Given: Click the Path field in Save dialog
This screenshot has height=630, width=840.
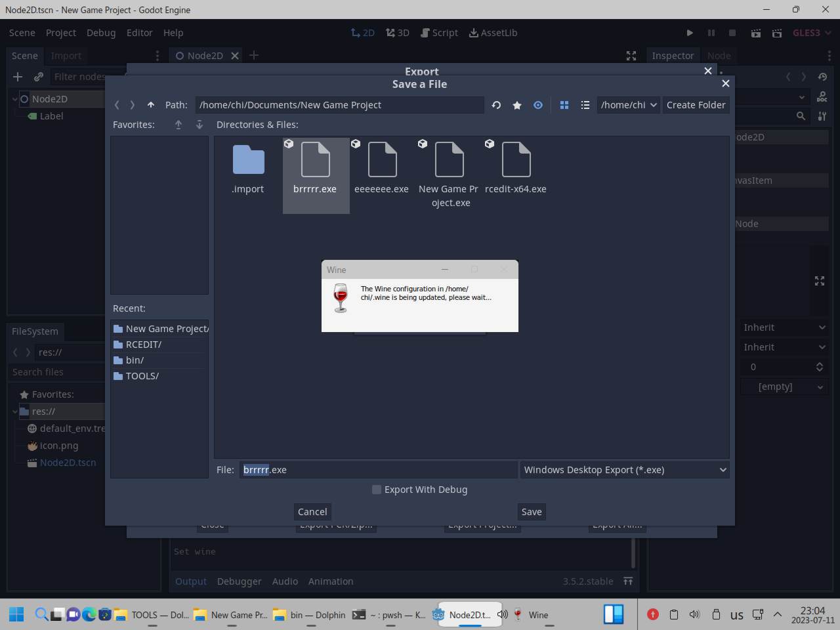Looking at the screenshot, I should [x=339, y=105].
